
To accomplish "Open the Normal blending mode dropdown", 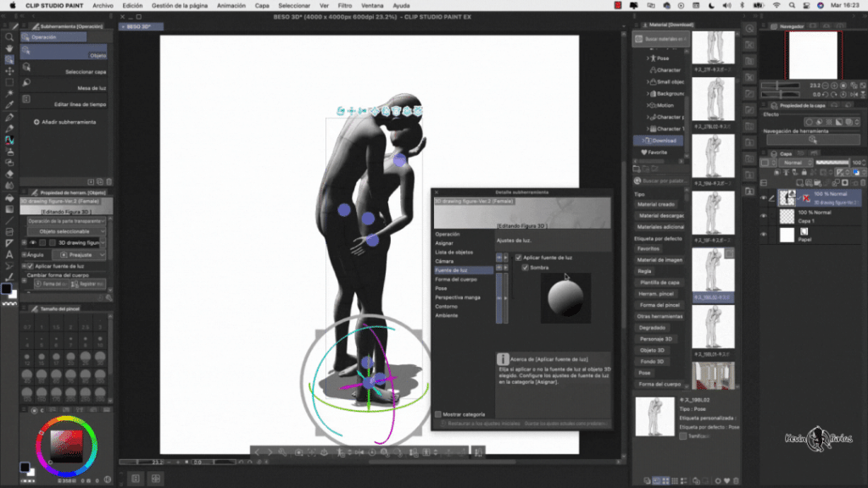I will pyautogui.click(x=795, y=163).
